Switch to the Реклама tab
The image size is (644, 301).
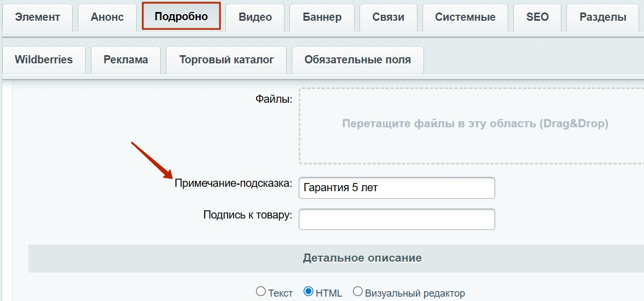(126, 60)
